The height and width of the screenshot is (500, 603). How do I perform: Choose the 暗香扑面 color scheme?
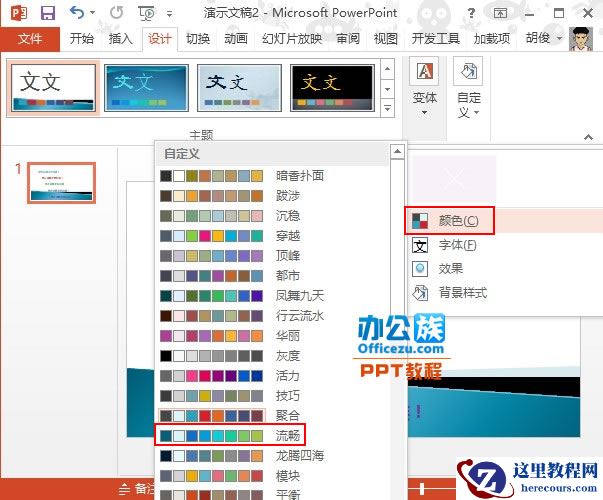point(273,176)
